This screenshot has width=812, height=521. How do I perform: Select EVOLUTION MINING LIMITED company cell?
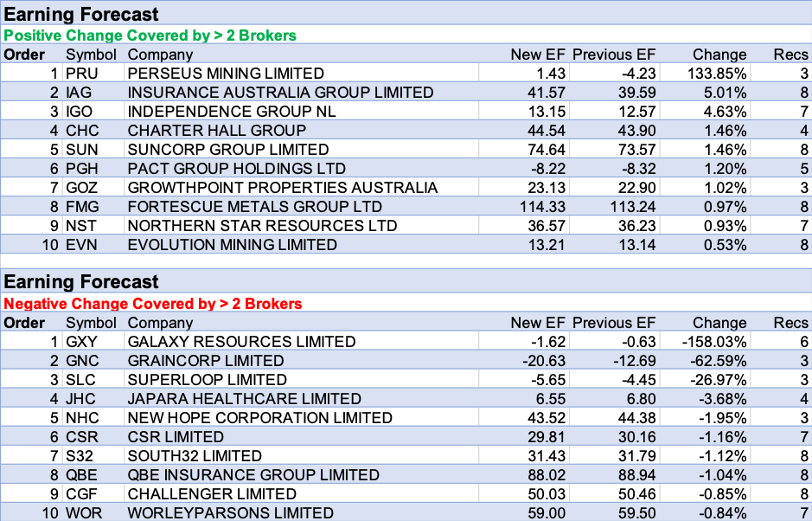pos(232,245)
